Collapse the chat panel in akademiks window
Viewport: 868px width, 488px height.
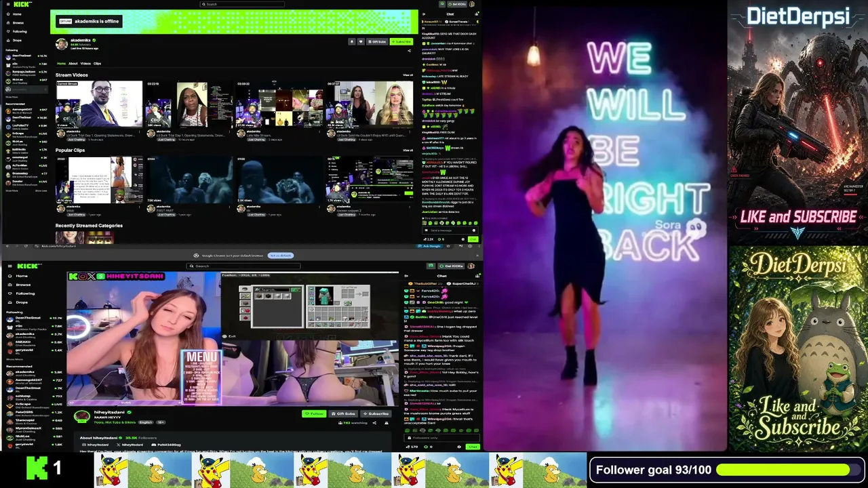pos(425,14)
